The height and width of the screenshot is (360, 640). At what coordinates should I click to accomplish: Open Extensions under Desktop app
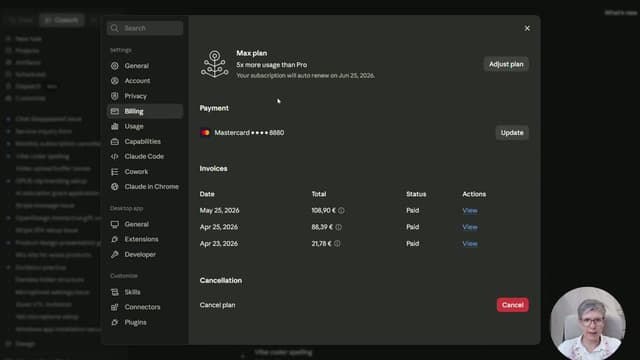(x=145, y=239)
